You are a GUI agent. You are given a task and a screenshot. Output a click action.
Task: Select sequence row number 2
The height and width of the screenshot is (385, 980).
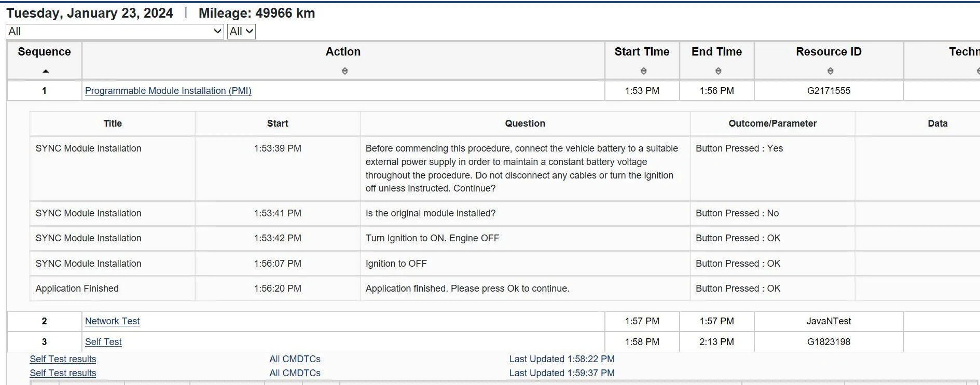point(44,321)
